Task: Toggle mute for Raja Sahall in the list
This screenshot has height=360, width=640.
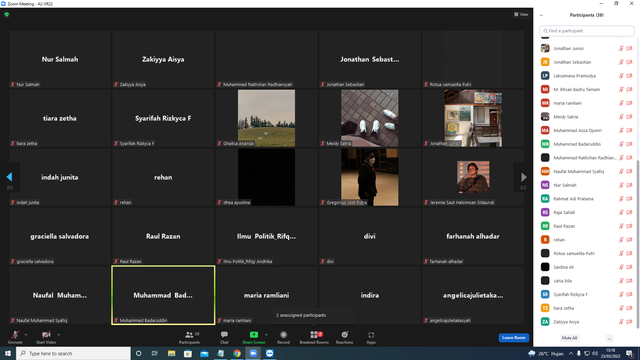Action: click(x=621, y=212)
